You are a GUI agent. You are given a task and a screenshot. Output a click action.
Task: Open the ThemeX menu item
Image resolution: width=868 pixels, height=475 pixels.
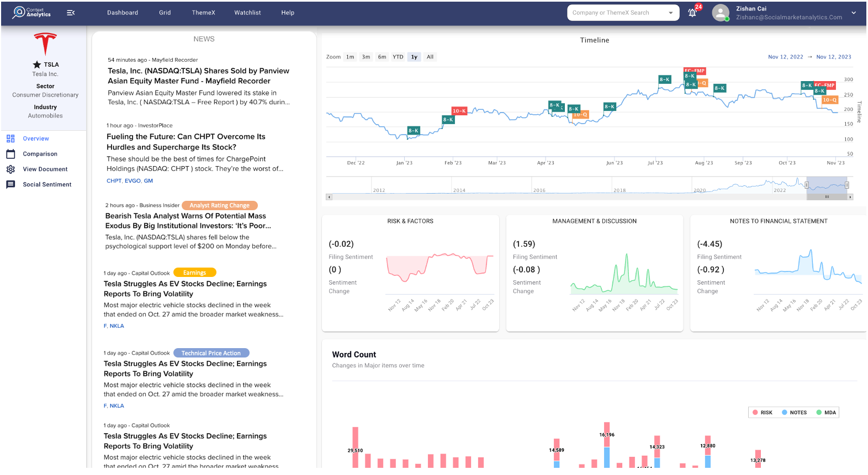tap(203, 13)
